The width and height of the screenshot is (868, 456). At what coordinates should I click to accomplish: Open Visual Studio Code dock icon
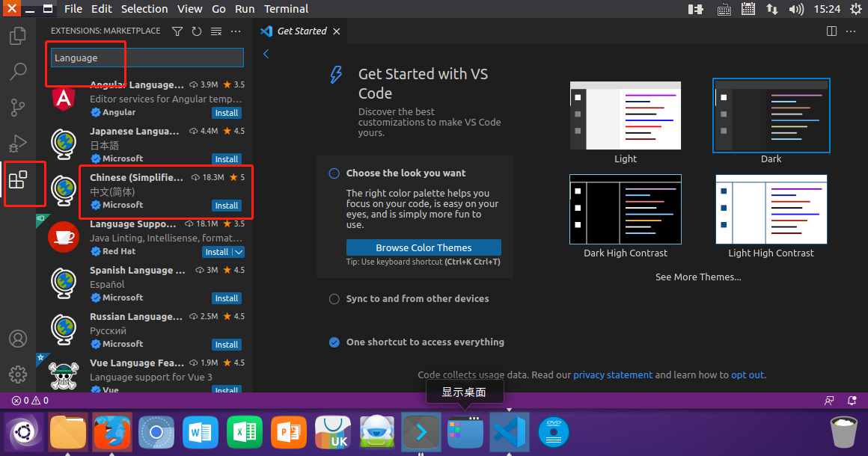point(510,431)
